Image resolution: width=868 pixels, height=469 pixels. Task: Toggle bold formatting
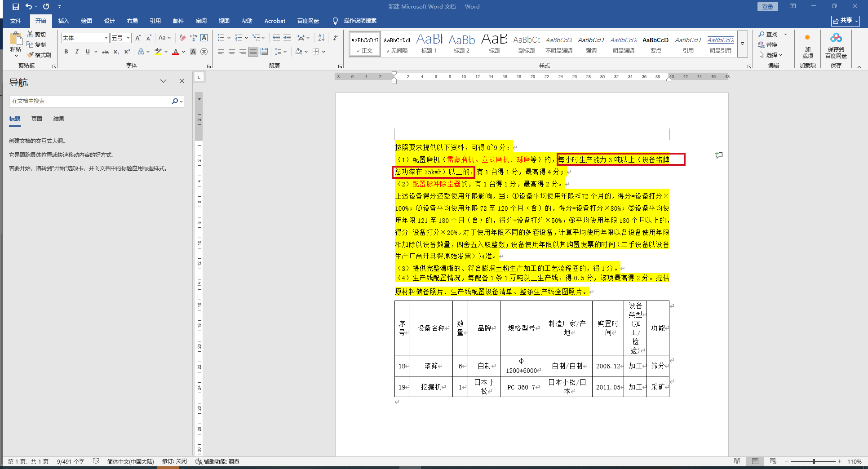(66, 52)
